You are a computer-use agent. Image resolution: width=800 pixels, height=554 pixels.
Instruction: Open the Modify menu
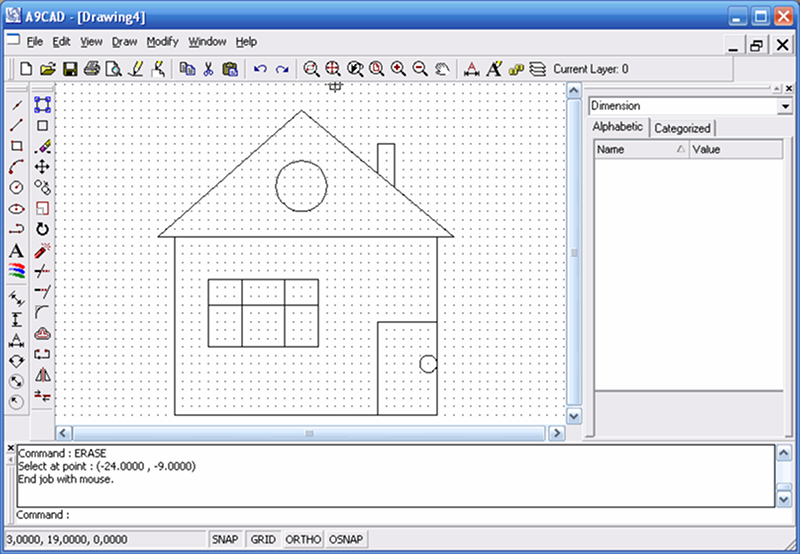pos(162,42)
